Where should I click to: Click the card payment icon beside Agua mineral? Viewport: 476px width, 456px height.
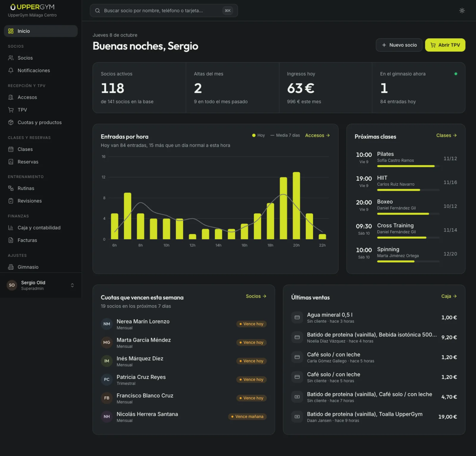[297, 317]
